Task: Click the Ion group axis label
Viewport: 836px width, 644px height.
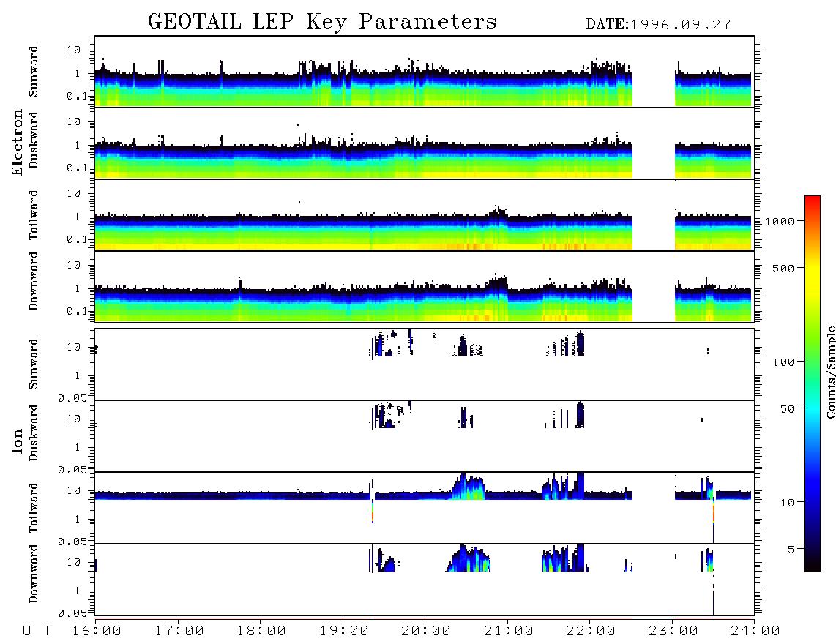Action: 18,441
